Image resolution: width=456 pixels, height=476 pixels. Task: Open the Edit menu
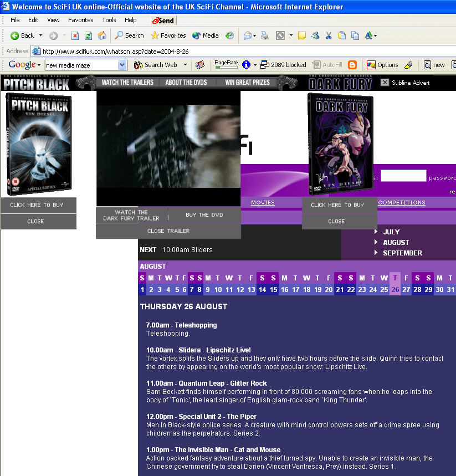point(33,20)
